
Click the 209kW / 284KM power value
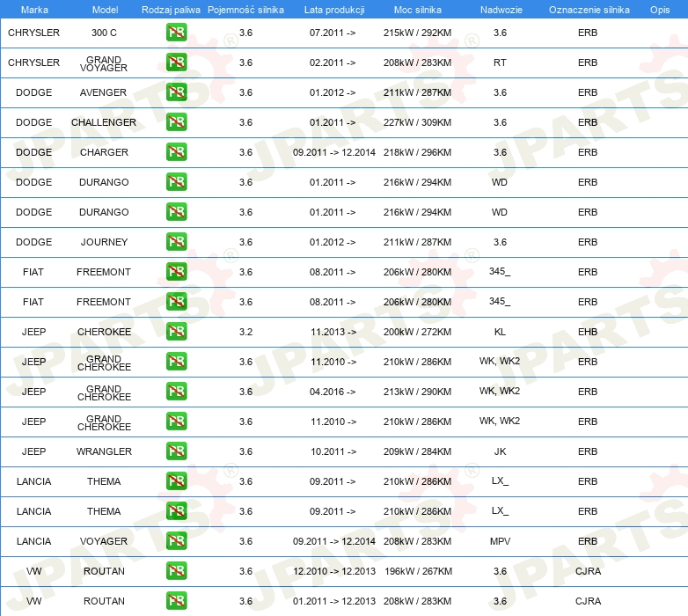coord(417,451)
